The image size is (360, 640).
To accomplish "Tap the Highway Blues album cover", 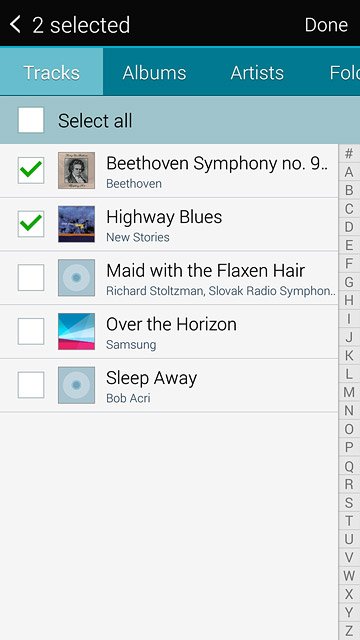I will (x=76, y=224).
